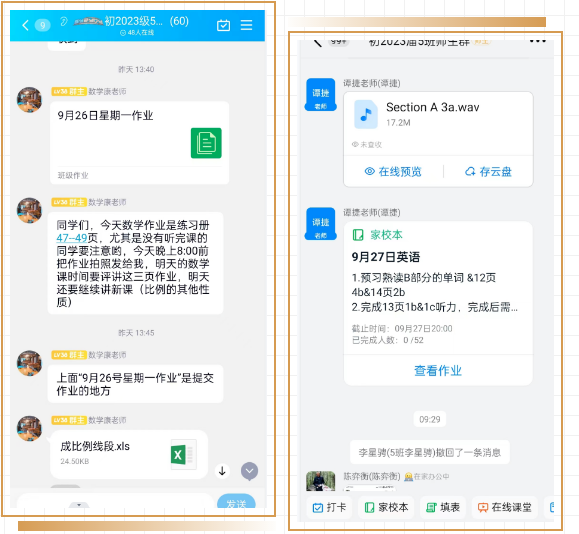Image resolution: width=579 pixels, height=534 pixels.
Task: Tap the purple scroll-to-bottom chevron button
Action: (250, 471)
